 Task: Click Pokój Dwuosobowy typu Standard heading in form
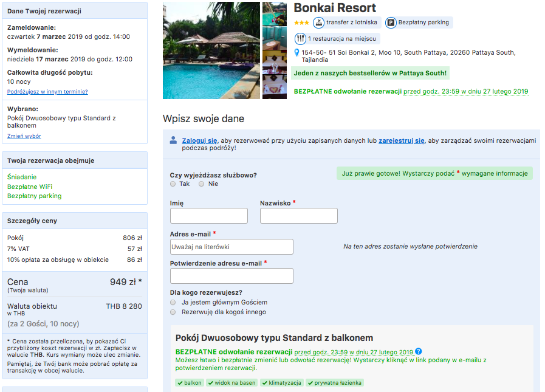[x=274, y=338]
